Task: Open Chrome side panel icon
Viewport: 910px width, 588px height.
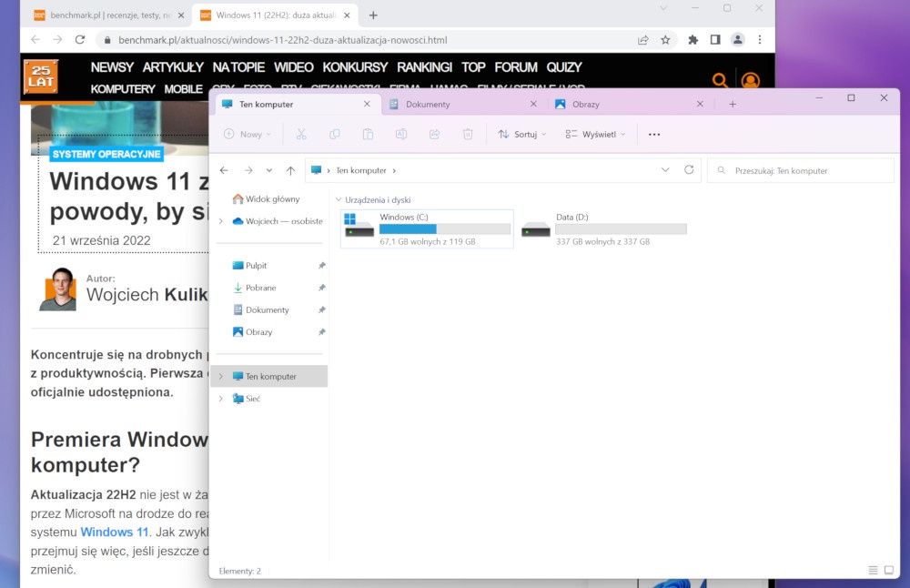Action: [x=715, y=39]
